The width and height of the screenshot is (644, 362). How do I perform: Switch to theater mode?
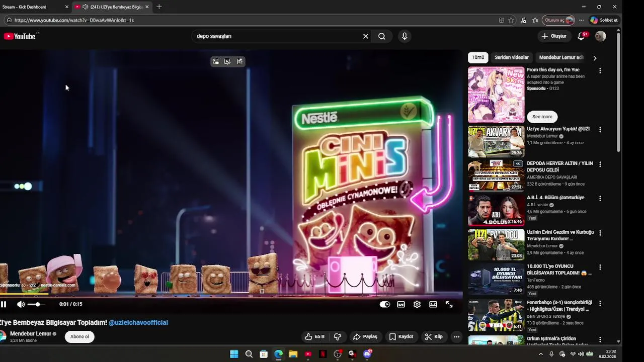[x=433, y=304]
